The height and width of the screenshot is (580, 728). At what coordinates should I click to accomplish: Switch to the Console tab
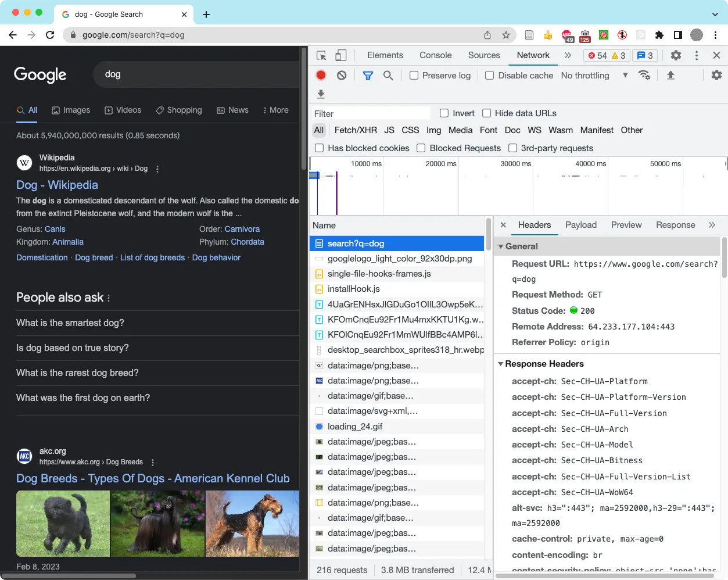click(x=435, y=55)
